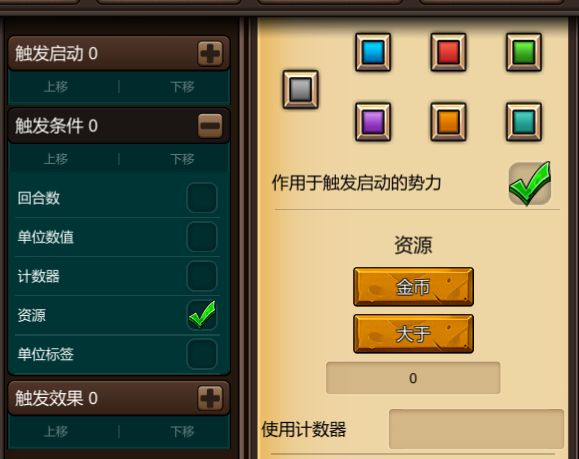579x459 pixels.
Task: Pick the green faction color square
Action: pyautogui.click(x=524, y=52)
